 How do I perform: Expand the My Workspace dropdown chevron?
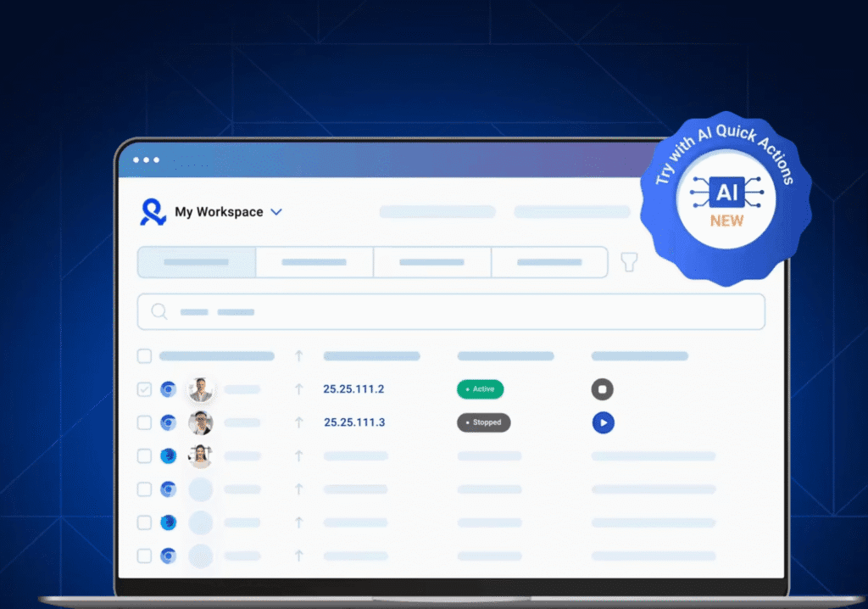pos(276,212)
